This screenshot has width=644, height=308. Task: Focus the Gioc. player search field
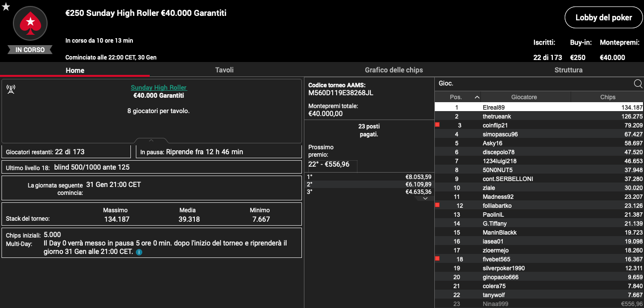[x=534, y=84]
